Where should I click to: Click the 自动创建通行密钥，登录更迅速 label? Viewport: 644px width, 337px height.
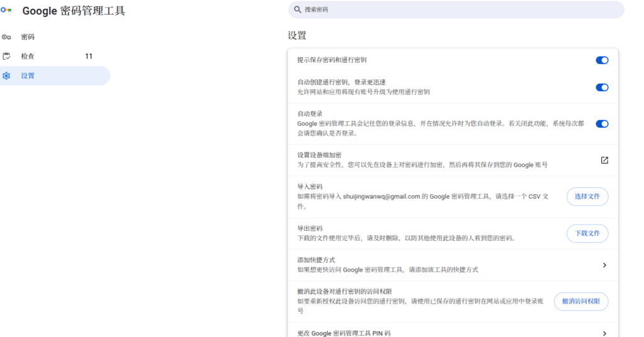[x=341, y=82]
